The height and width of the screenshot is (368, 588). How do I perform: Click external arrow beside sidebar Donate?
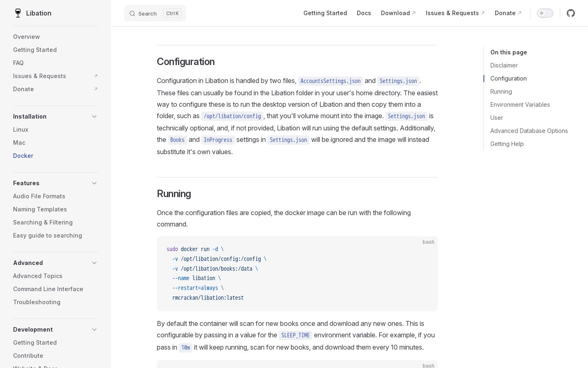96,89
